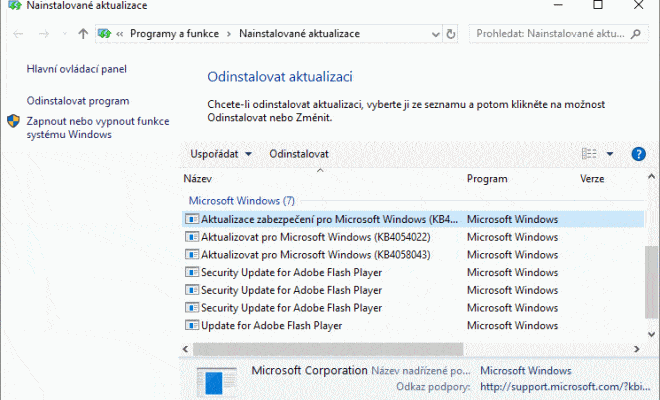
Task: Select the Programy a funkce breadcrumb
Action: coord(174,34)
